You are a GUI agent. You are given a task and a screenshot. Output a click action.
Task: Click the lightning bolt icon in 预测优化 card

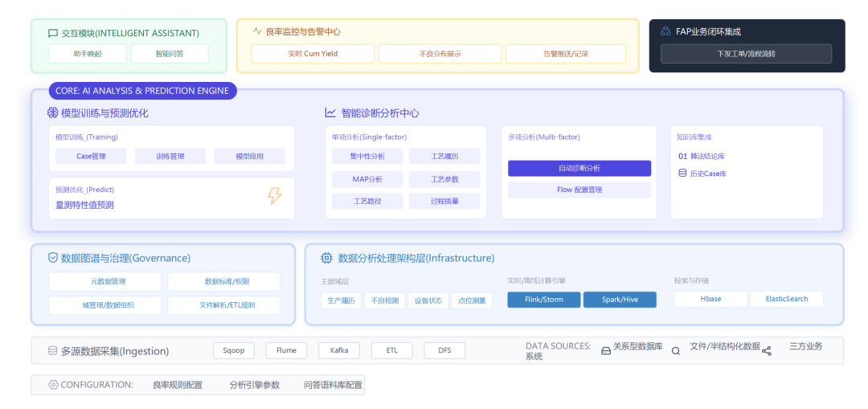pos(275,196)
